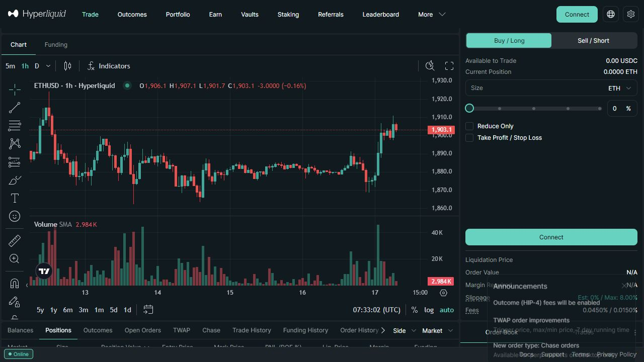Expand the More menu dropdown

tap(432, 15)
